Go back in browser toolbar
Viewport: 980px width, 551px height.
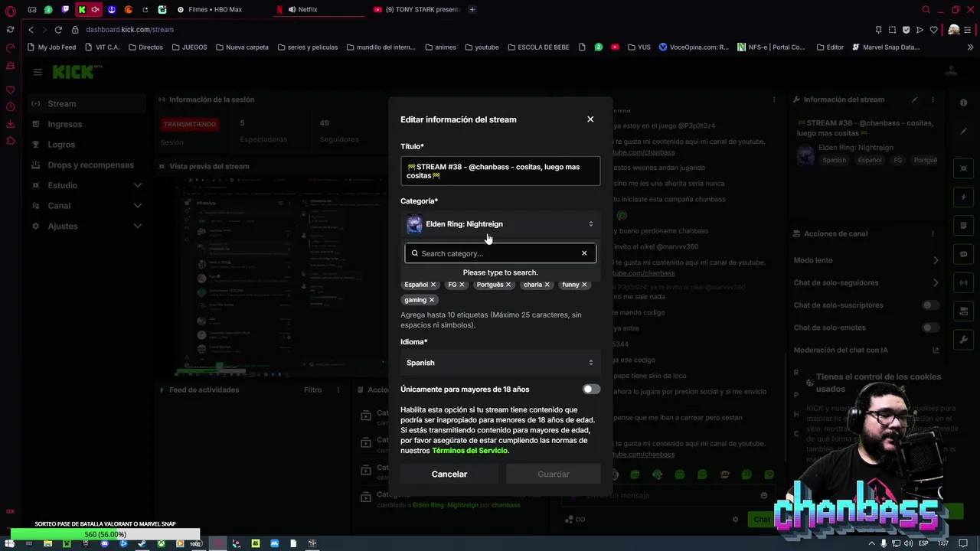(31, 29)
